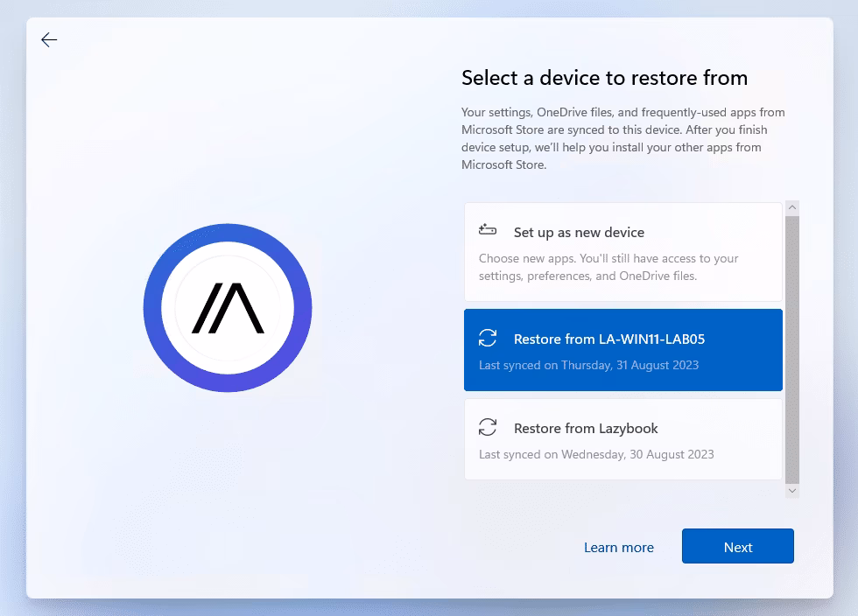Image resolution: width=858 pixels, height=616 pixels.
Task: Click the blue ring around account logo
Action: pyautogui.click(x=228, y=233)
